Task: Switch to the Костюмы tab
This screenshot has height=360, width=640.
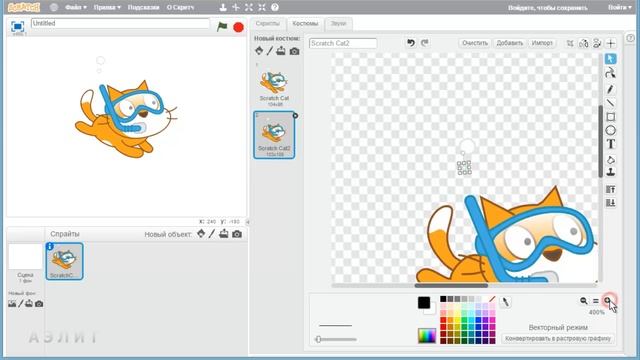Action: click(x=305, y=24)
